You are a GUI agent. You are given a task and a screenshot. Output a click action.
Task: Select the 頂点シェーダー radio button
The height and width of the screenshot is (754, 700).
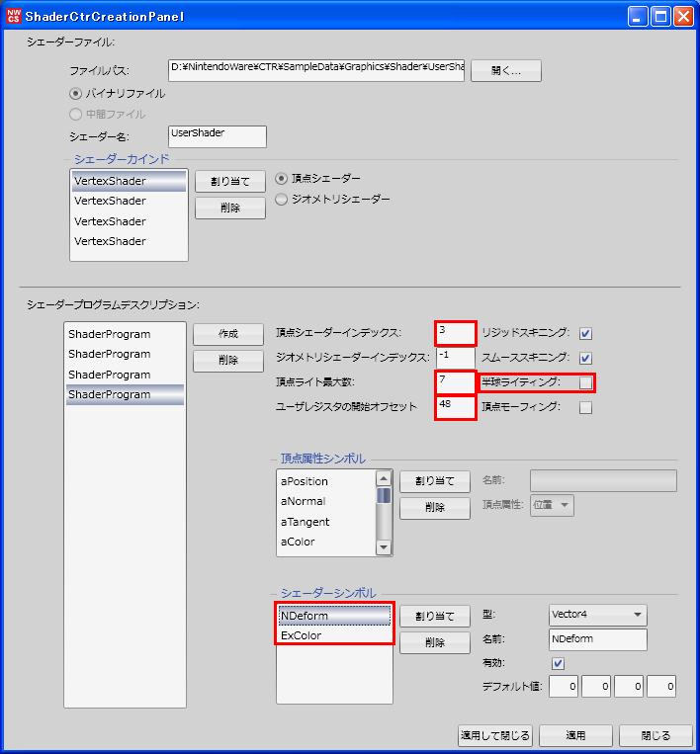282,179
